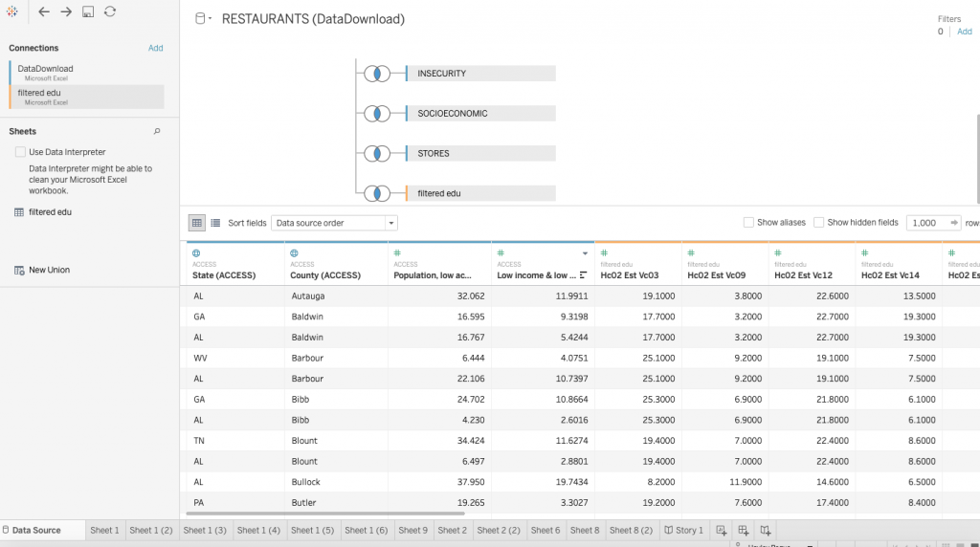Switch to metadata list view
The image size is (980, 547).
[215, 223]
